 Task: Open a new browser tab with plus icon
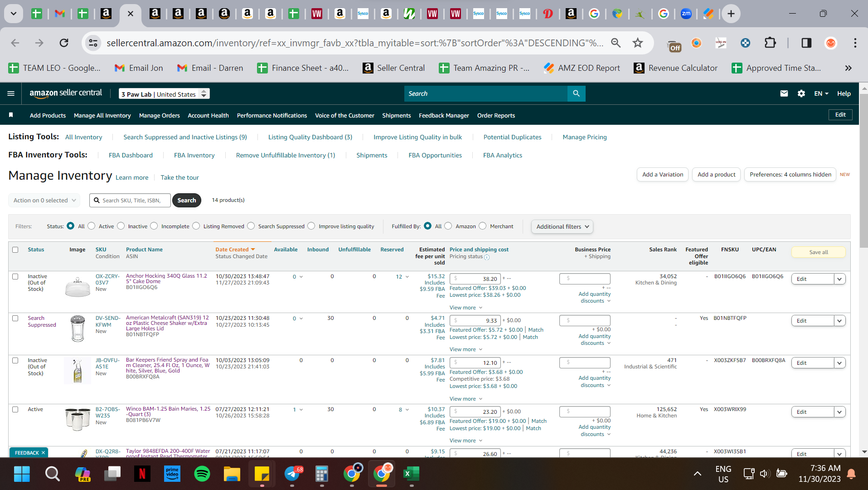pyautogui.click(x=731, y=14)
